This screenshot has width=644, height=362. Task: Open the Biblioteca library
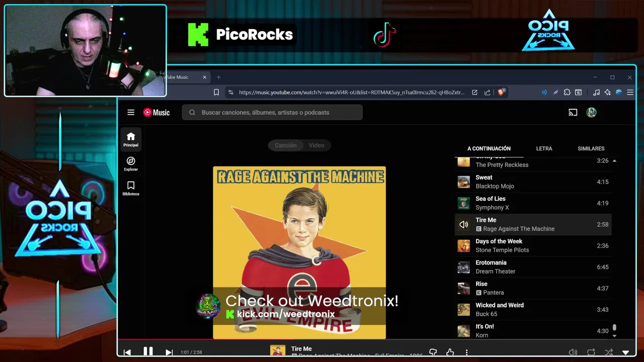131,188
